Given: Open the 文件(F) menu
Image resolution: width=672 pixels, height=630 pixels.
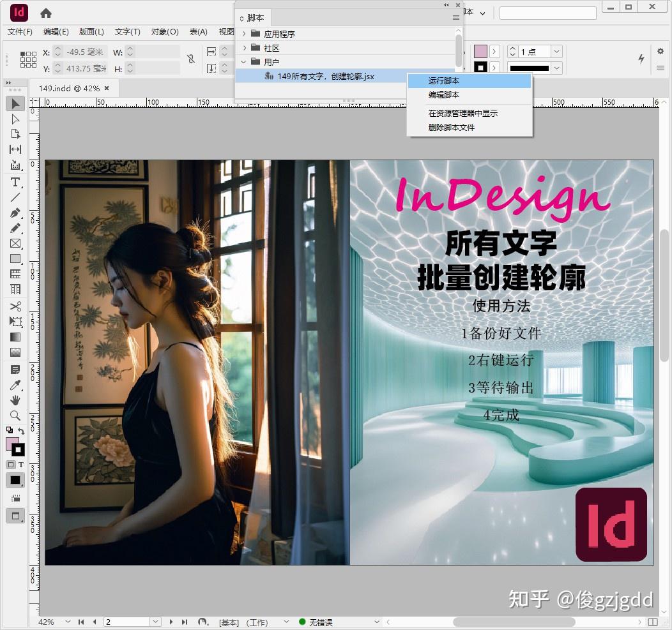Looking at the screenshot, I should pos(20,31).
